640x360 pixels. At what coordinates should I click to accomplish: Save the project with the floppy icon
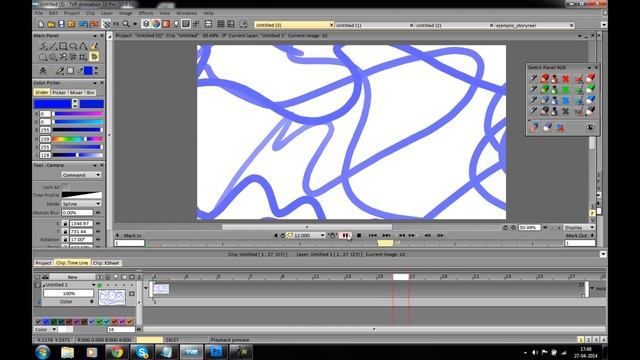point(61,24)
